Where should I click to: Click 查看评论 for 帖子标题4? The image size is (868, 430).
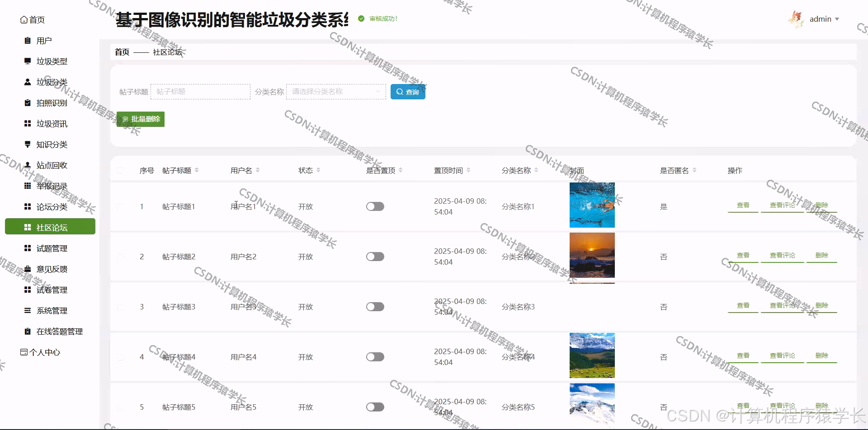click(x=782, y=356)
